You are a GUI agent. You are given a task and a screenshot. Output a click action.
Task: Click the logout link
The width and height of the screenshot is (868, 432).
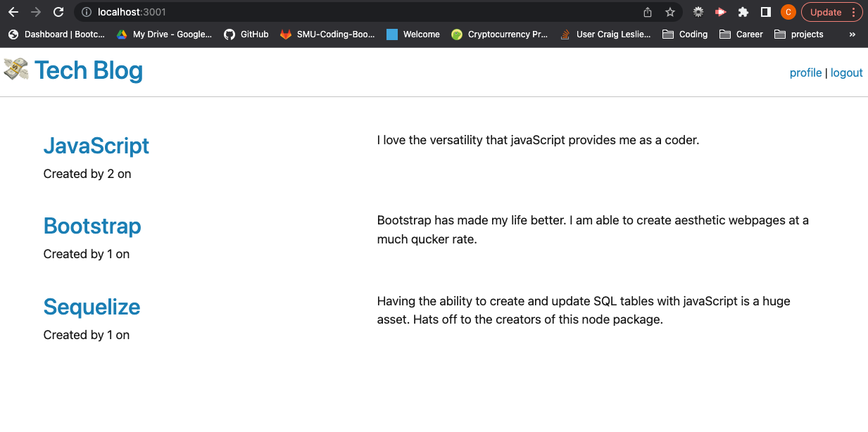tap(847, 72)
